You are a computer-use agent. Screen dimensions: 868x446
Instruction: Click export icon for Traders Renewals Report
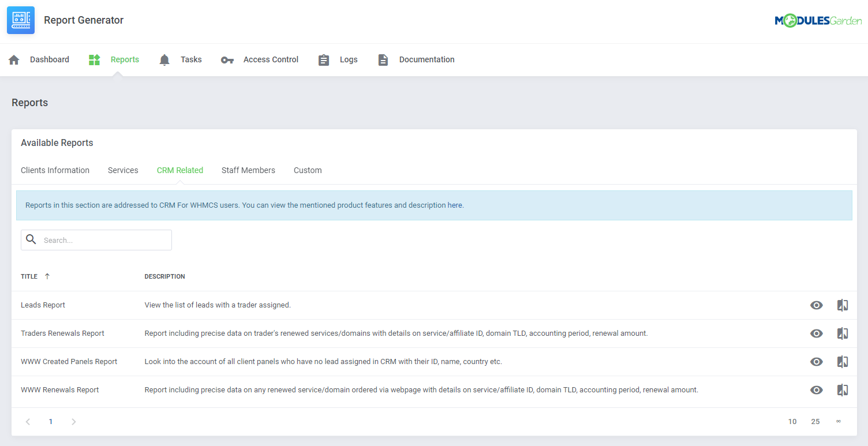click(x=843, y=333)
